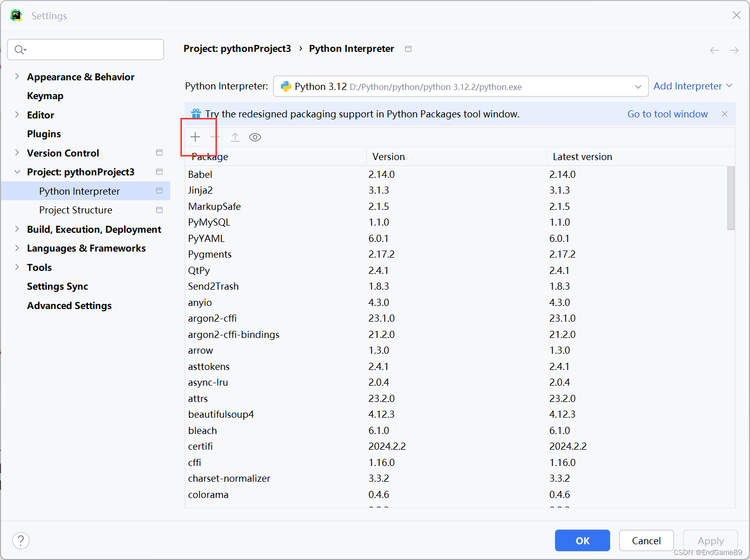Select the bleach package row
The width and height of the screenshot is (750, 560).
[x=456, y=430]
